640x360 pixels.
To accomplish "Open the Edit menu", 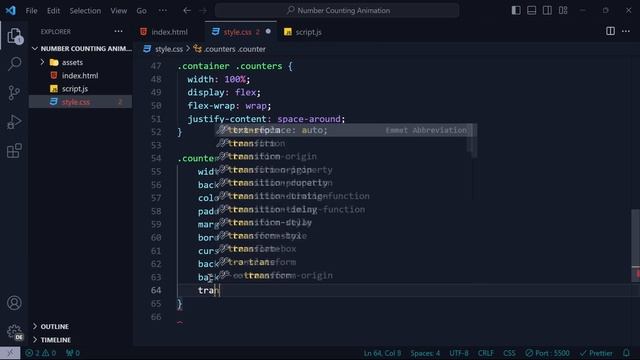I will pos(53,11).
